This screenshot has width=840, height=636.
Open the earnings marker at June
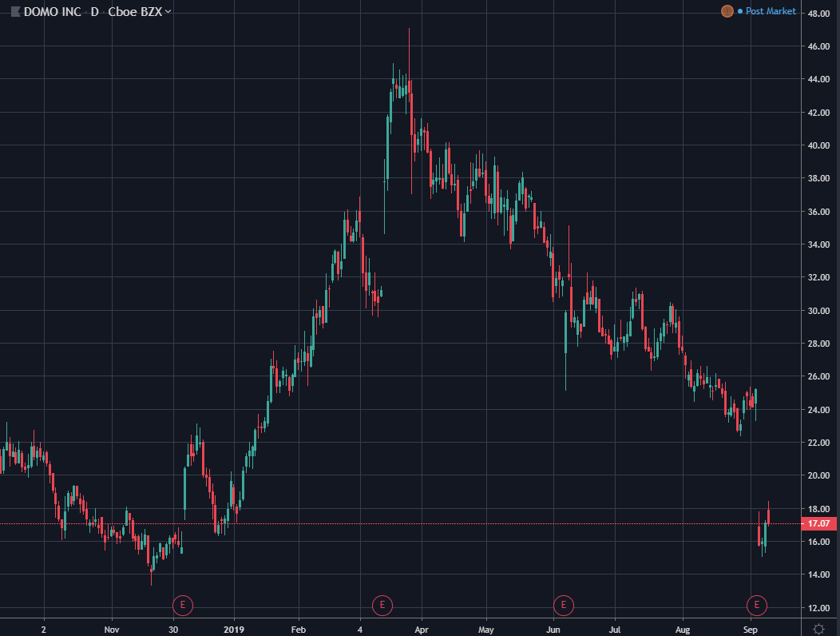564,604
